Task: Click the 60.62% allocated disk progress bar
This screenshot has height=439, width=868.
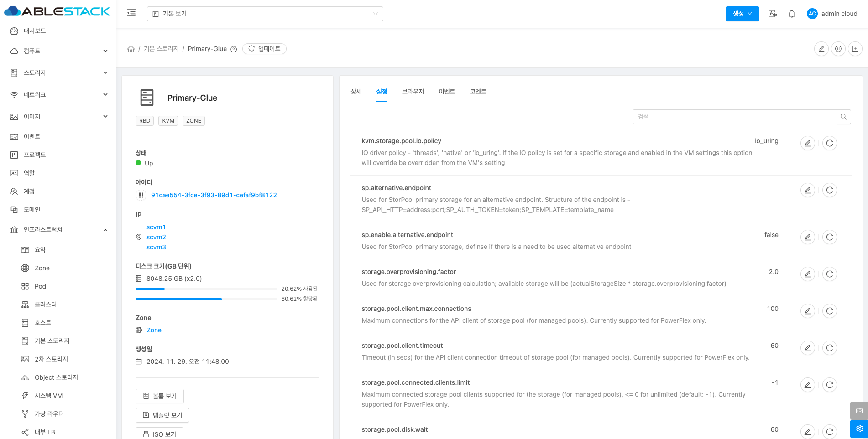Action: click(x=206, y=299)
